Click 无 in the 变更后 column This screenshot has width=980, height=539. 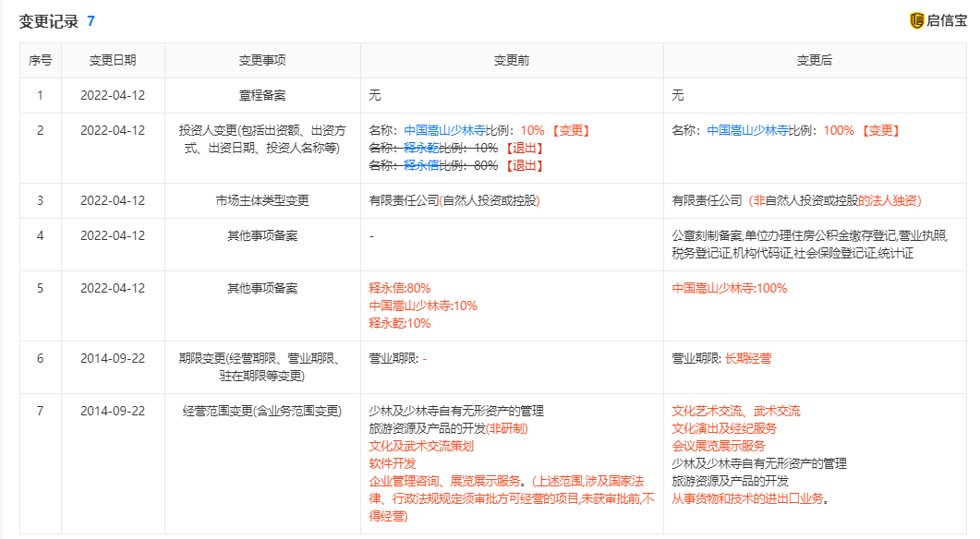coord(677,96)
